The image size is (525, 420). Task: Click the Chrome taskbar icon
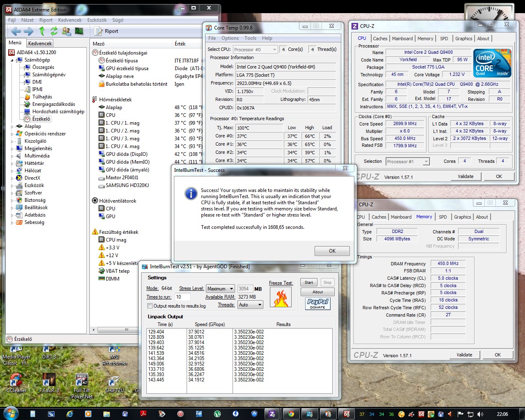point(291,414)
